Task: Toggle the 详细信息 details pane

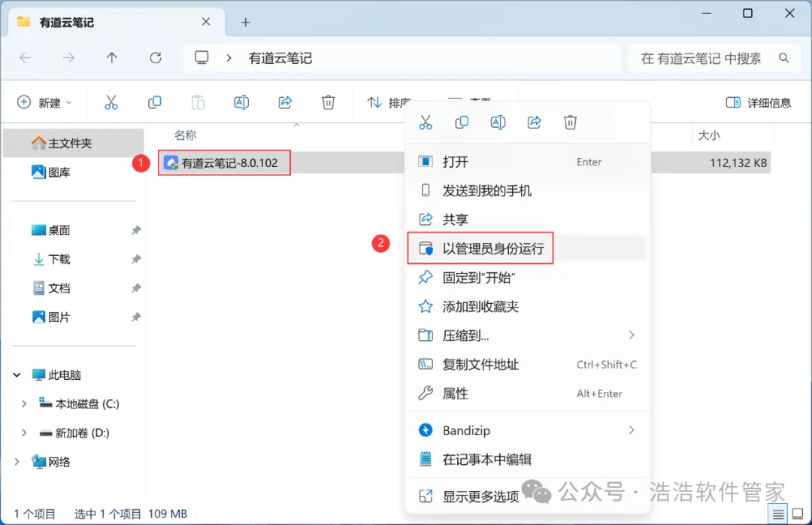Action: [759, 102]
